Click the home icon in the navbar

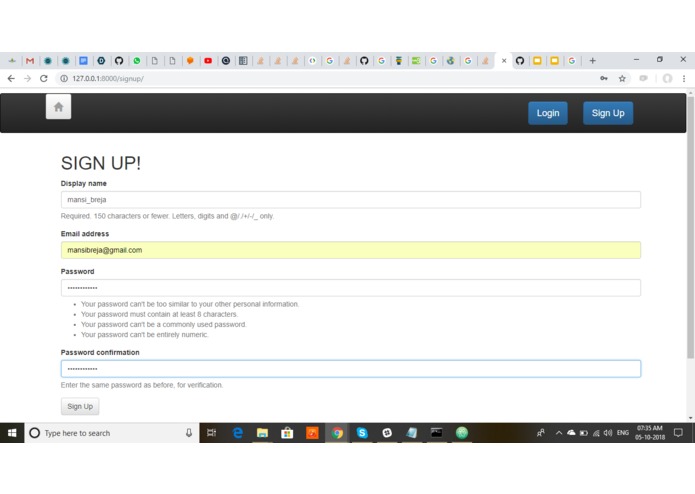coord(59,107)
